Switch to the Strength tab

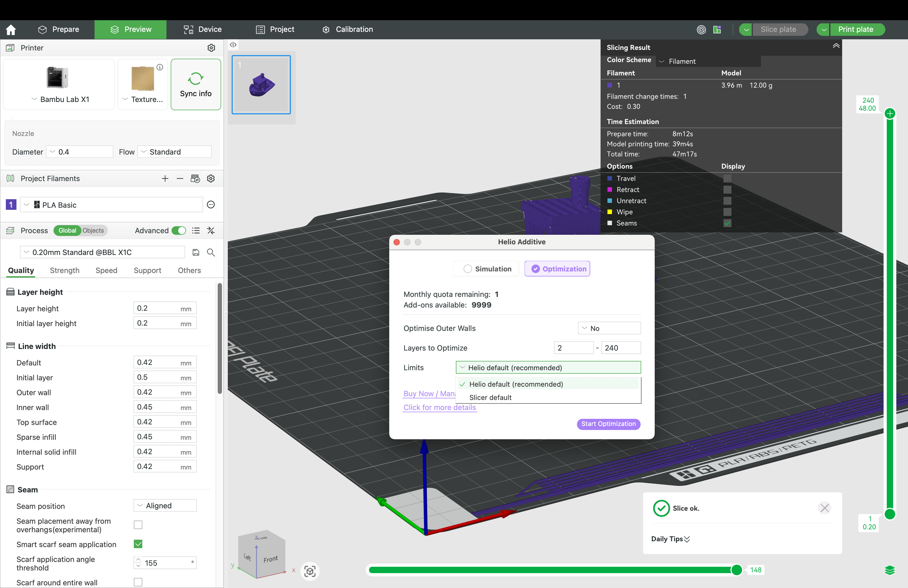pyautogui.click(x=65, y=271)
